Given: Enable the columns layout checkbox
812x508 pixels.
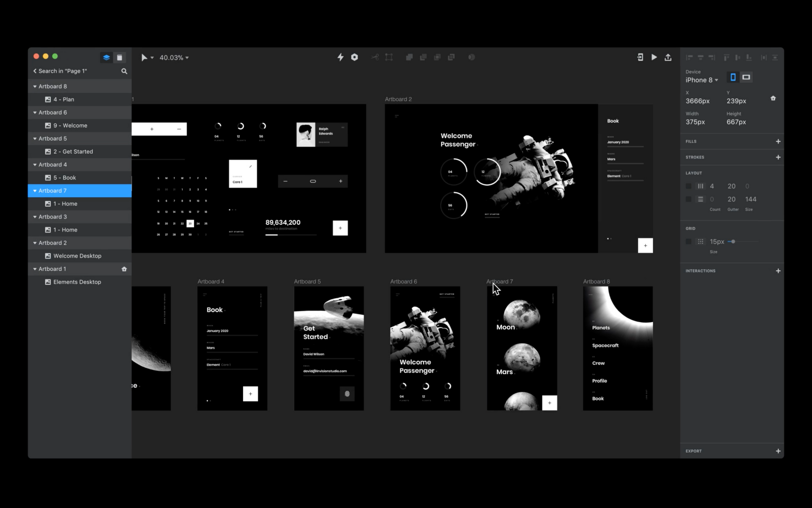Looking at the screenshot, I should (689, 186).
